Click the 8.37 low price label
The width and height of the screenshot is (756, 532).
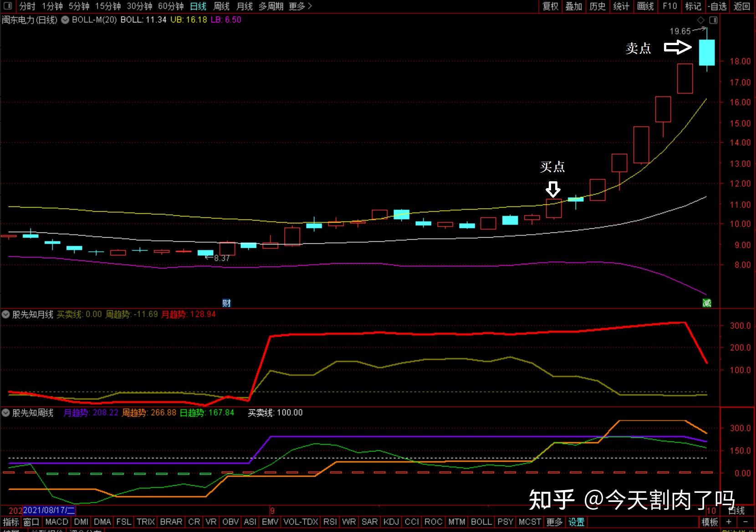point(222,258)
